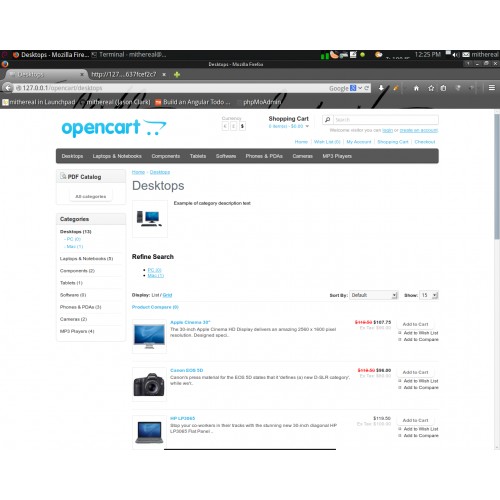Viewport: 500px width, 500px height.
Task: Open the PC (0) sidebar subcategory
Action: pos(74,239)
